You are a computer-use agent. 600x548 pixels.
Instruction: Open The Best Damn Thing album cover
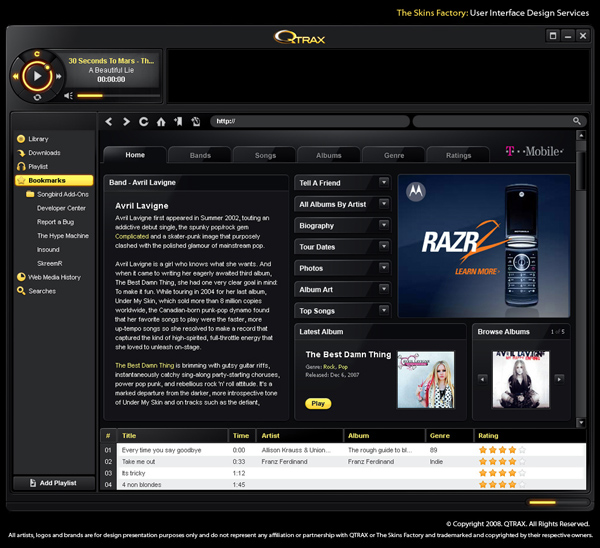point(426,380)
